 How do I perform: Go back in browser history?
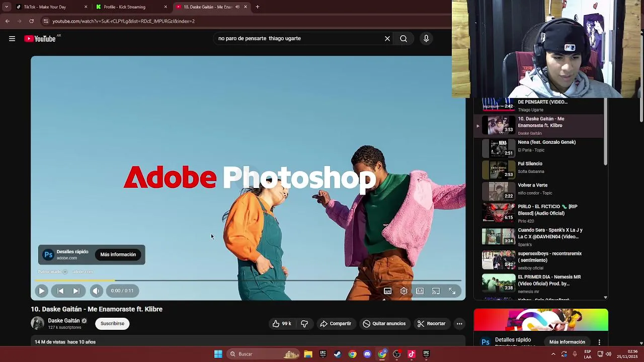pyautogui.click(x=8, y=21)
